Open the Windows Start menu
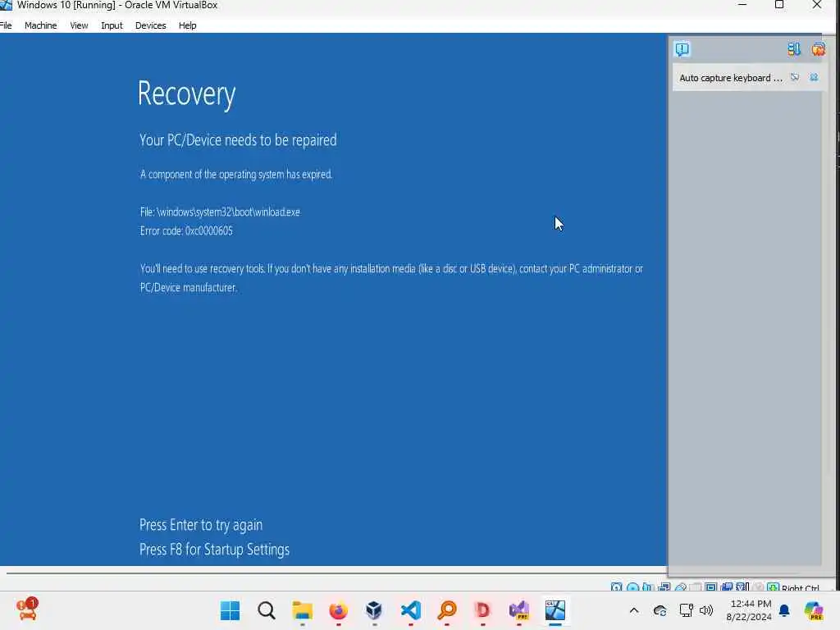The width and height of the screenshot is (840, 630). point(231,610)
